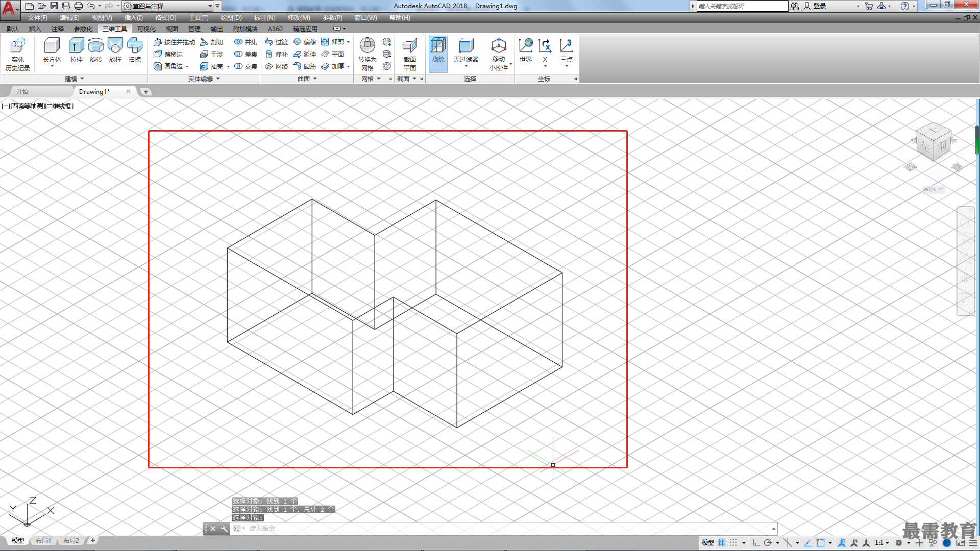Apply the Union (并集) operation
The image size is (980, 551).
(246, 42)
